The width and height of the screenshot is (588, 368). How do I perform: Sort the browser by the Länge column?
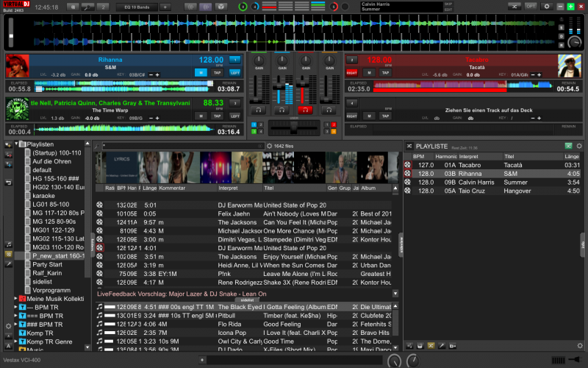(x=150, y=188)
